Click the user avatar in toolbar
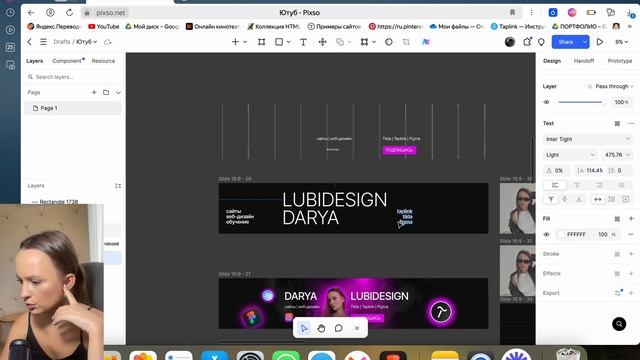Viewport: 640px width, 360px height. pyautogui.click(x=509, y=42)
